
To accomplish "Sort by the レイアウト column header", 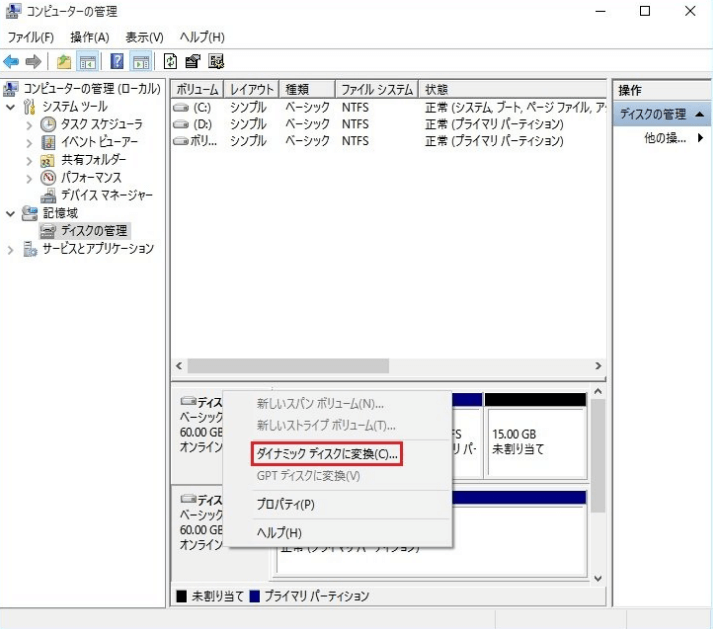I will click(251, 89).
